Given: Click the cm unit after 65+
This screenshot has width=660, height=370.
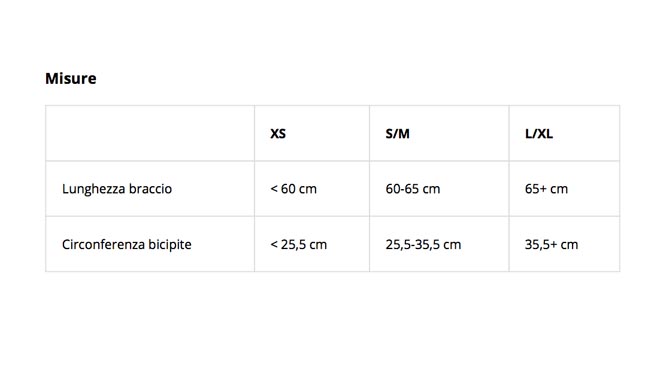Looking at the screenshot, I should coord(559,189).
